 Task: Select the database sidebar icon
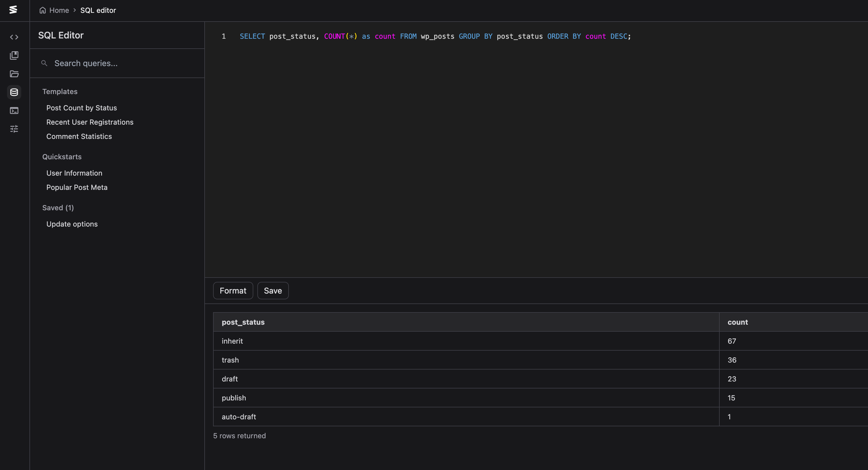pos(14,92)
